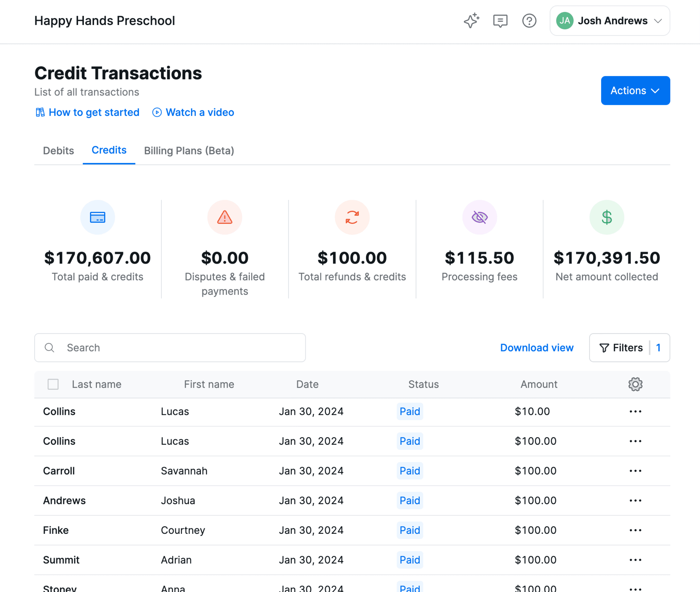Open more options for Carroll Savannah row

[635, 471]
